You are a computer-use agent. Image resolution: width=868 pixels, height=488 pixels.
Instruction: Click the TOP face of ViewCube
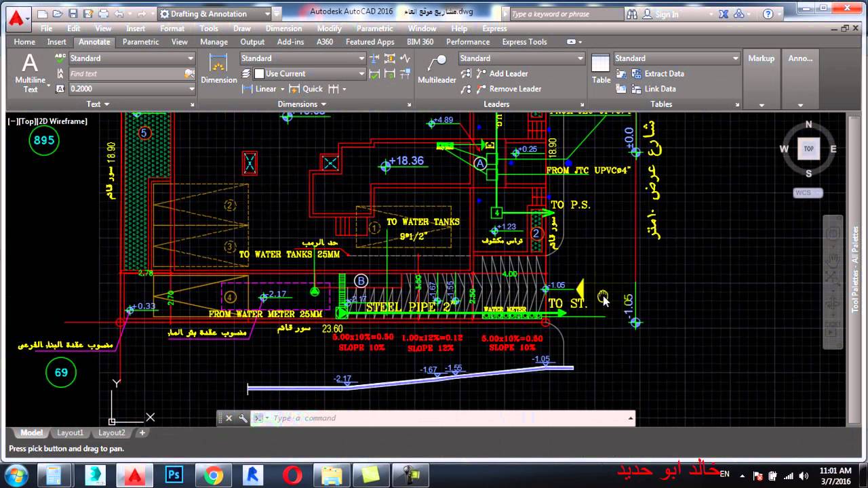coord(808,148)
